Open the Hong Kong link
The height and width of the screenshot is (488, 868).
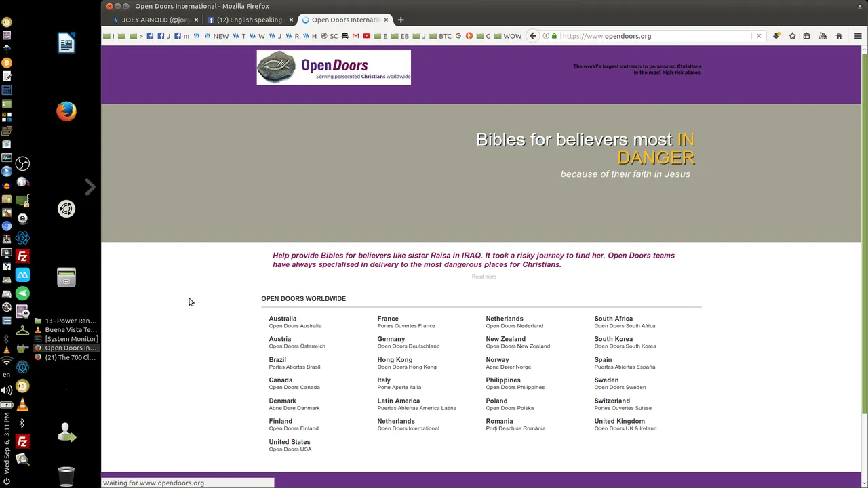395,360
